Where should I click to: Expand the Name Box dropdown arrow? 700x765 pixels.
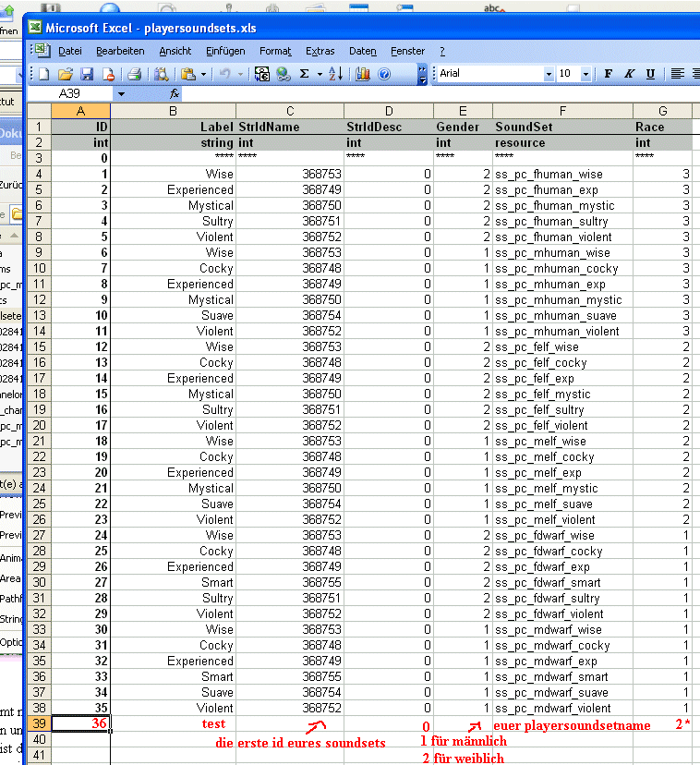[x=121, y=94]
